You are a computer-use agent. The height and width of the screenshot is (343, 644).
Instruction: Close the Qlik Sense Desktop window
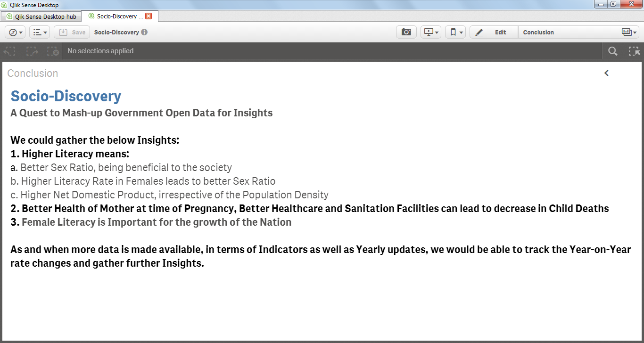(x=631, y=4)
